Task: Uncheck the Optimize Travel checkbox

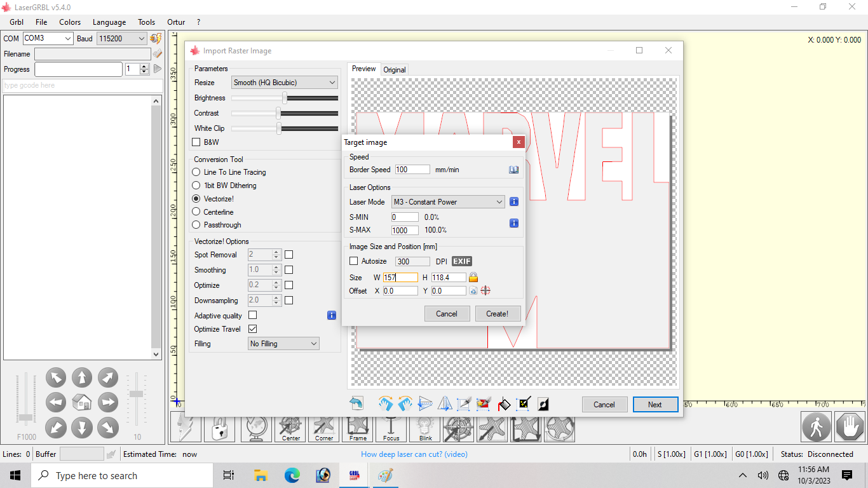Action: click(253, 329)
